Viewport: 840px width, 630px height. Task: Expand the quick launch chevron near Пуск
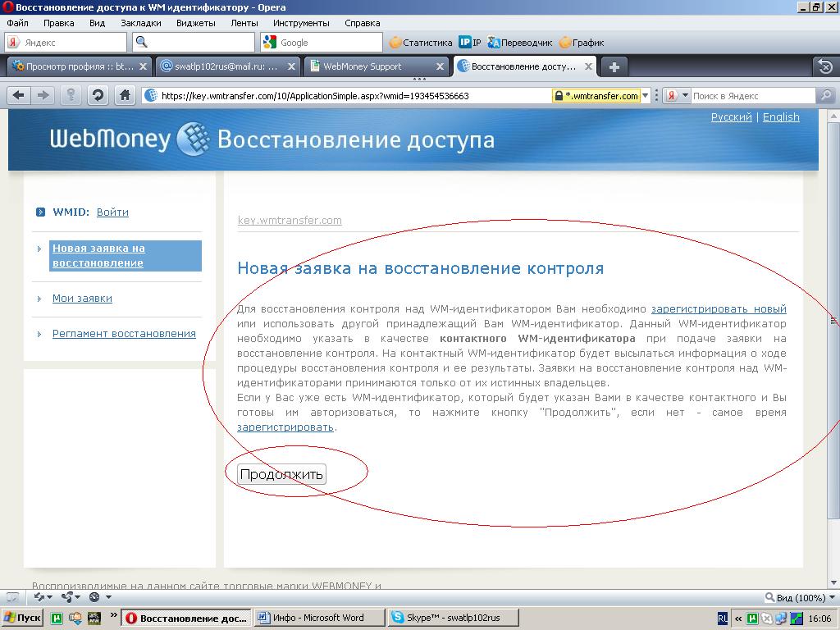coord(113,615)
